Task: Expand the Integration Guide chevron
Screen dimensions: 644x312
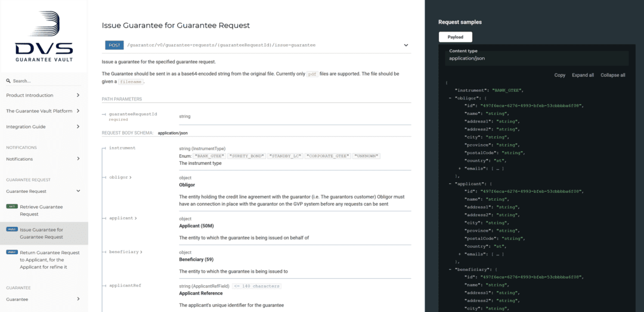Action: 78,127
